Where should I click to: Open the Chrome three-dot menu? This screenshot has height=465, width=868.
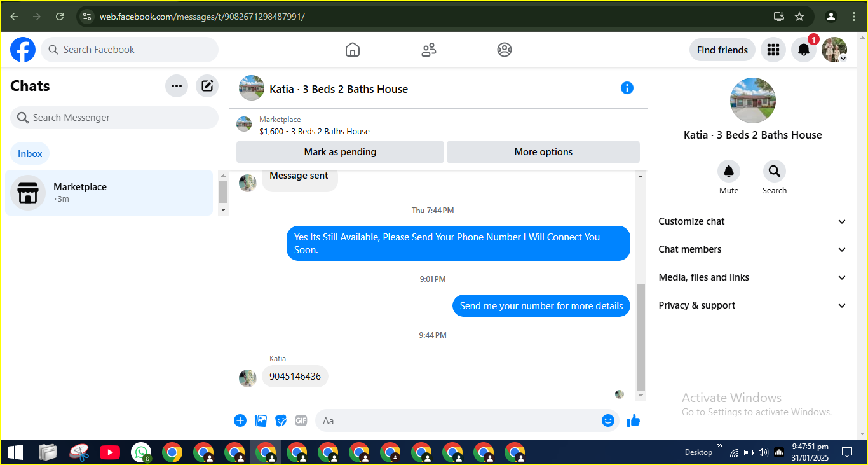[853, 17]
